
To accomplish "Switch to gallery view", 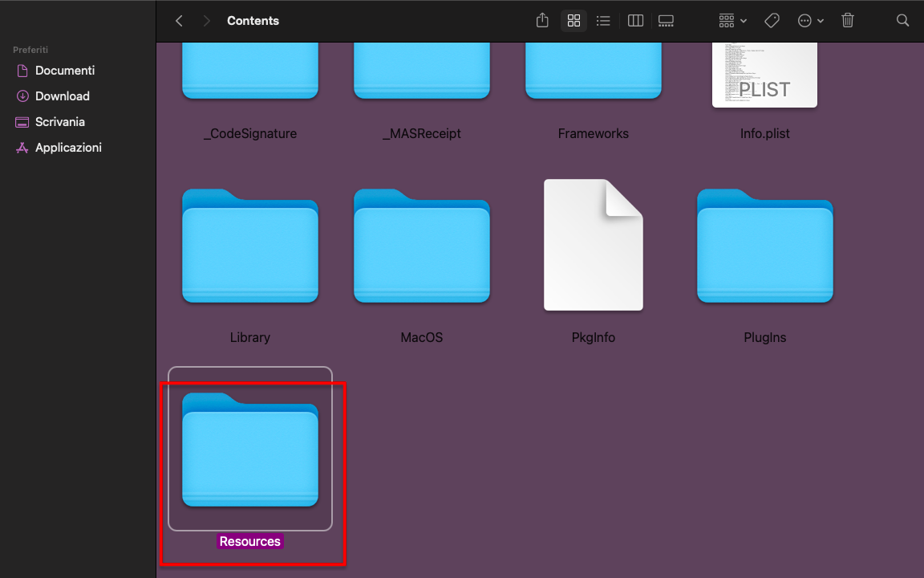I will point(666,20).
